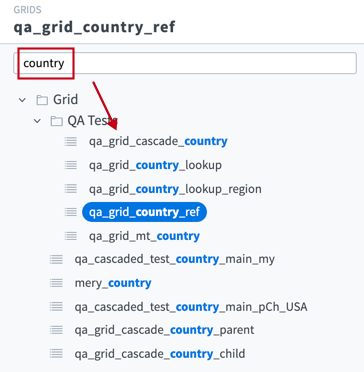Open the qa_grid_cascade_country grid

coord(158,141)
